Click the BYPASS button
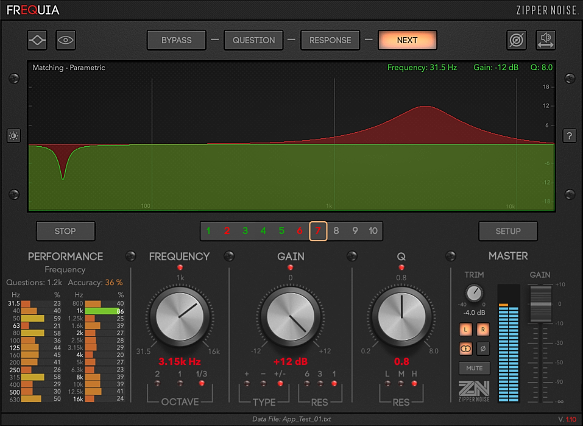 (176, 40)
